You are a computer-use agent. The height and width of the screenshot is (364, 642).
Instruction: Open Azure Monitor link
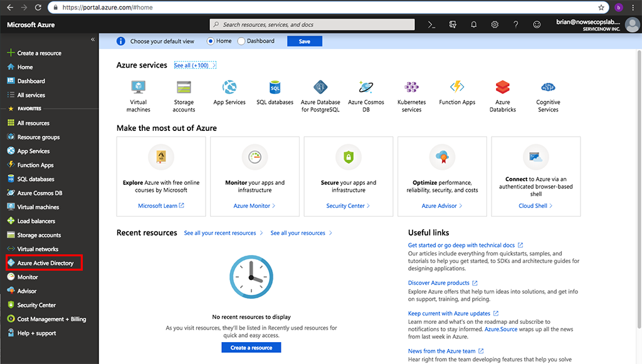(x=255, y=205)
